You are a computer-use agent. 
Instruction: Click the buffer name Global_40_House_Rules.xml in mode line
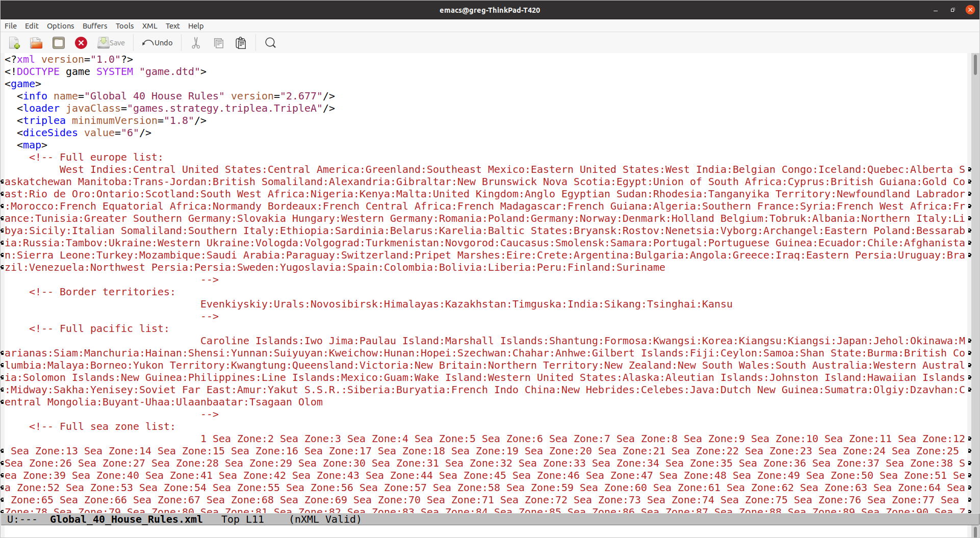coord(126,519)
